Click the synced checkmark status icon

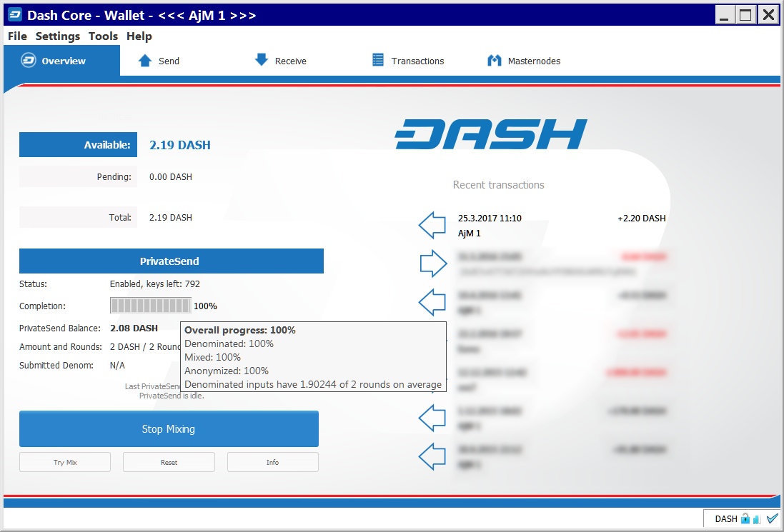tap(773, 518)
